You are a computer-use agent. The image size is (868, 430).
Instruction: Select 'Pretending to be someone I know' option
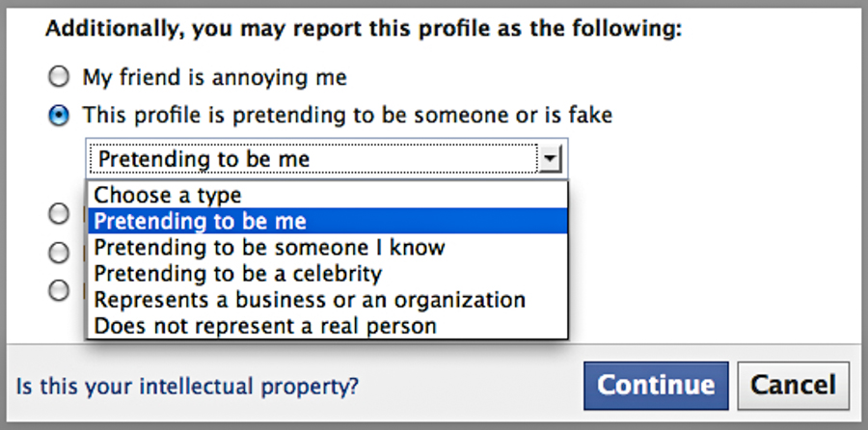click(x=269, y=248)
